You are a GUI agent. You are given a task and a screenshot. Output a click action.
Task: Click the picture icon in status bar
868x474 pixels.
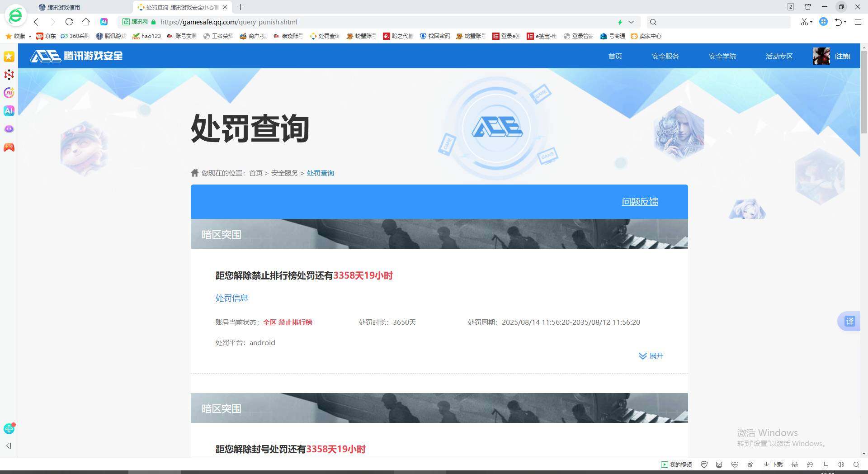tap(719, 465)
